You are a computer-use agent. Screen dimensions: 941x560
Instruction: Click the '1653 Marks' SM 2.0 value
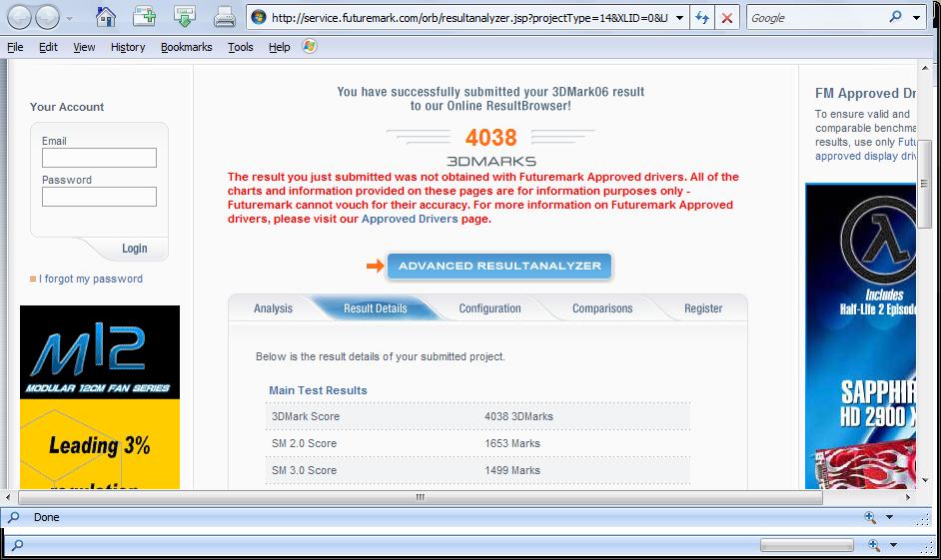pos(512,443)
